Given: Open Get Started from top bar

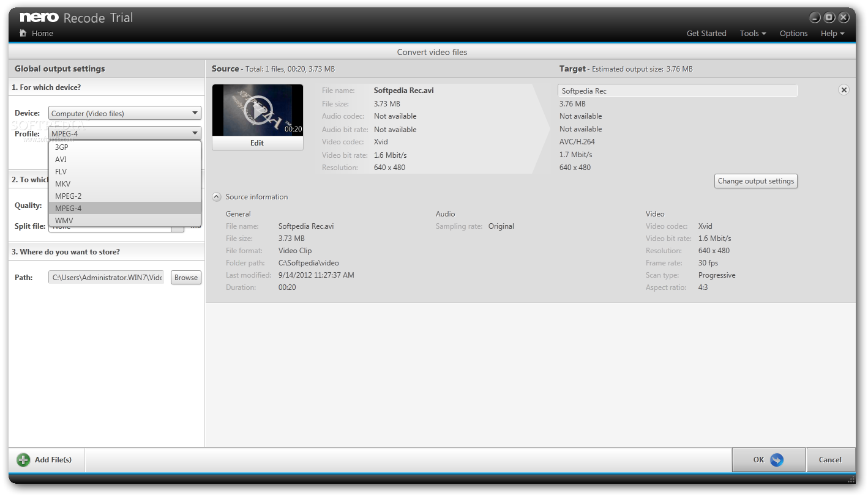Looking at the screenshot, I should [x=706, y=34].
